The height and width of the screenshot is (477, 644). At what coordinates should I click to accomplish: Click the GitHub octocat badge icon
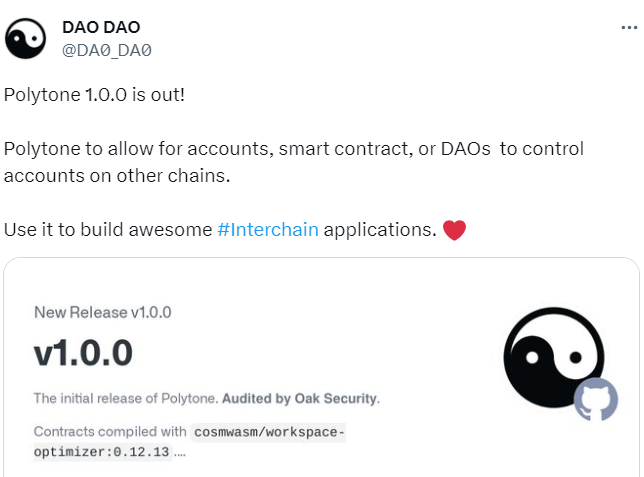point(596,400)
